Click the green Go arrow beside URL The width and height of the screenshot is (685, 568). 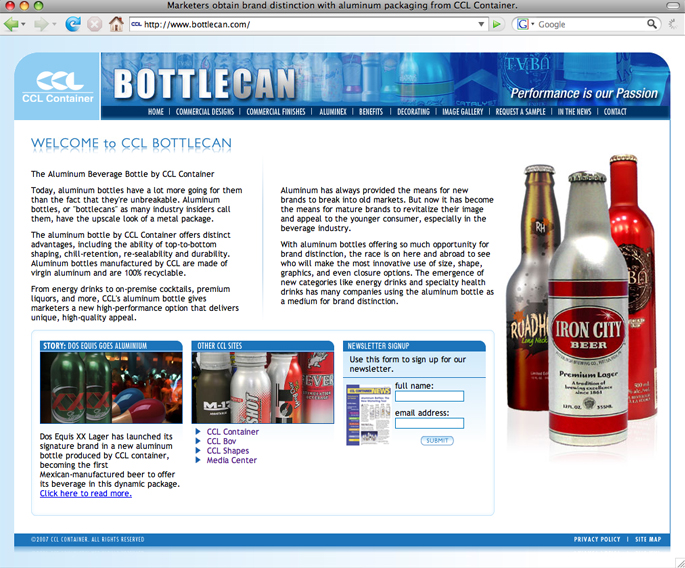tap(496, 24)
